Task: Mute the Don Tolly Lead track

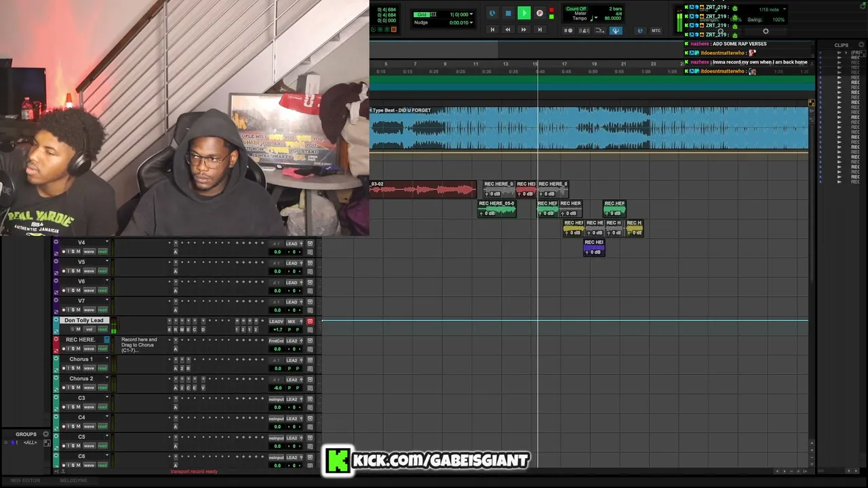Action: point(77,329)
